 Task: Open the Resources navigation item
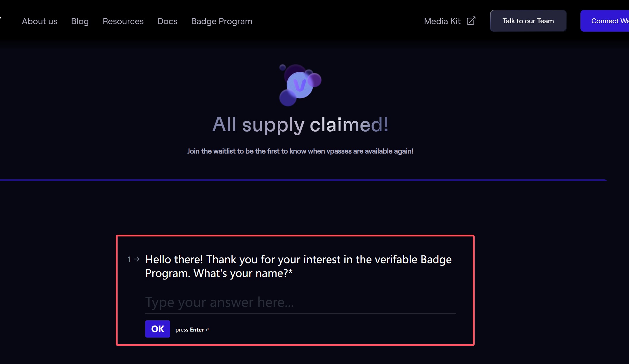[123, 21]
